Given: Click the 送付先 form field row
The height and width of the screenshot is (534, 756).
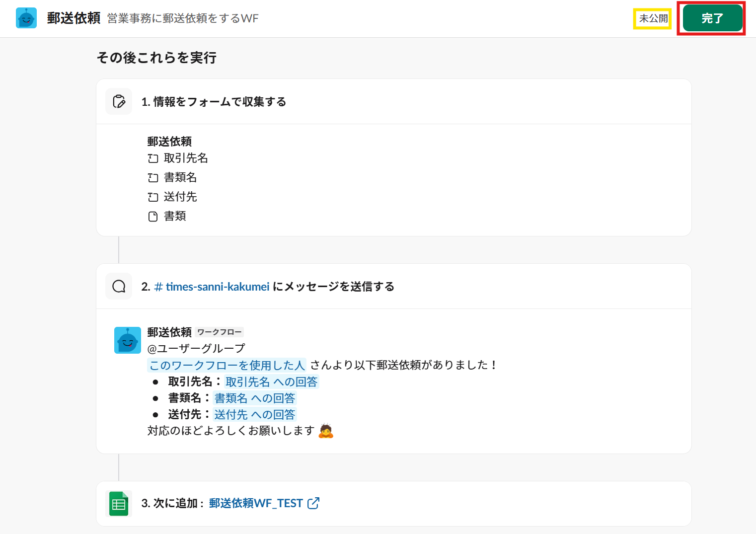Looking at the screenshot, I should point(180,197).
